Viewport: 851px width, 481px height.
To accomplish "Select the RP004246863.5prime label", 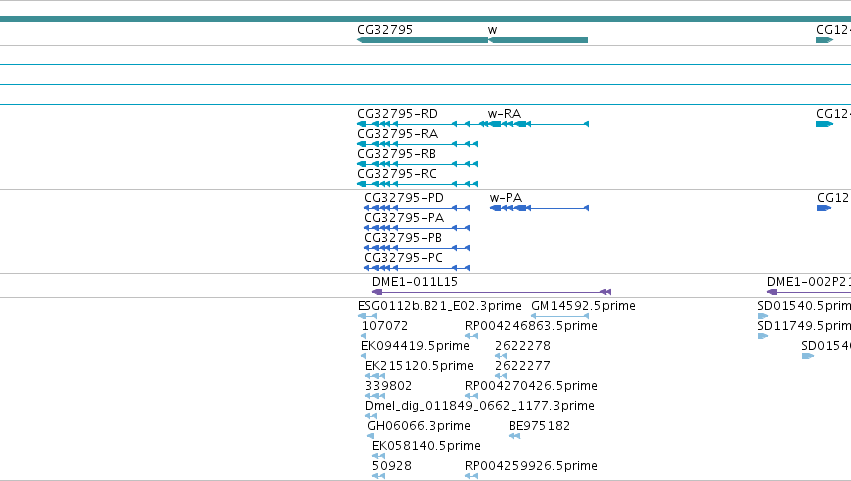I will (x=531, y=326).
